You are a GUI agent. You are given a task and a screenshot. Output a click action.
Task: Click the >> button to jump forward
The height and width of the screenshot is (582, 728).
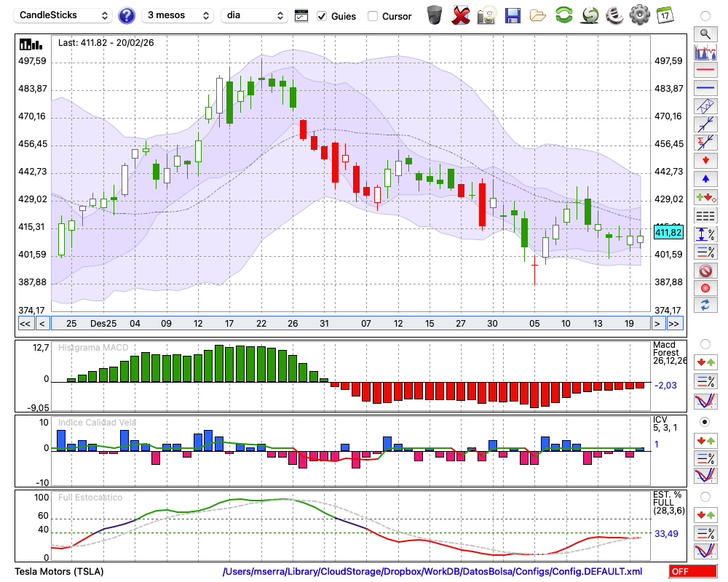click(675, 324)
